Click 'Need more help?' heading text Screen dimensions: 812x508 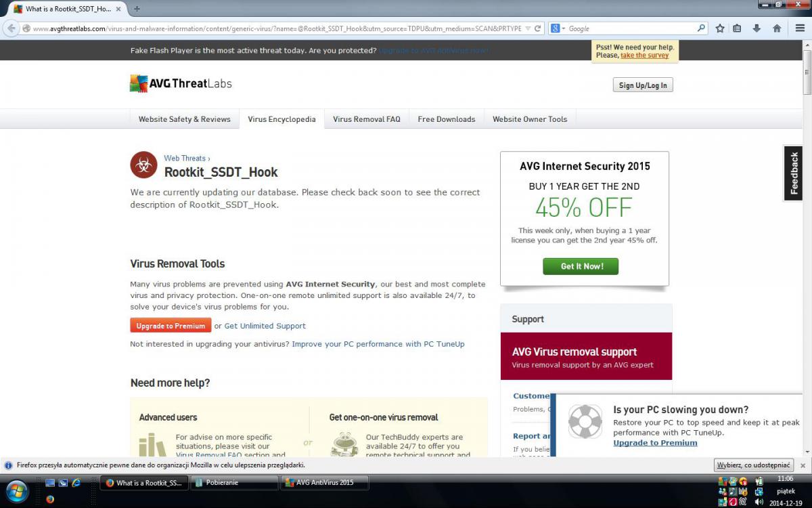pyautogui.click(x=170, y=383)
